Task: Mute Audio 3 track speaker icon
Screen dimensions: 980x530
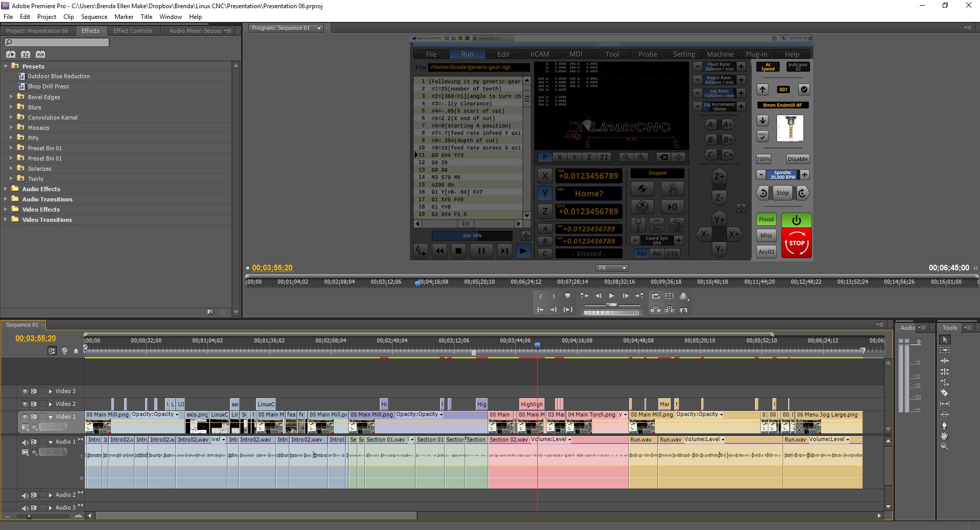Action: 25,508
